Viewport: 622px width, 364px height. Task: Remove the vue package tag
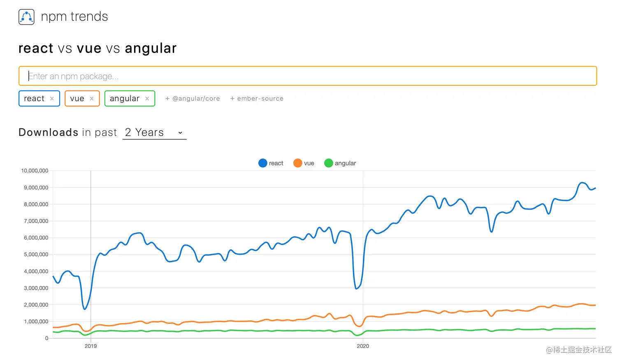[x=92, y=99]
